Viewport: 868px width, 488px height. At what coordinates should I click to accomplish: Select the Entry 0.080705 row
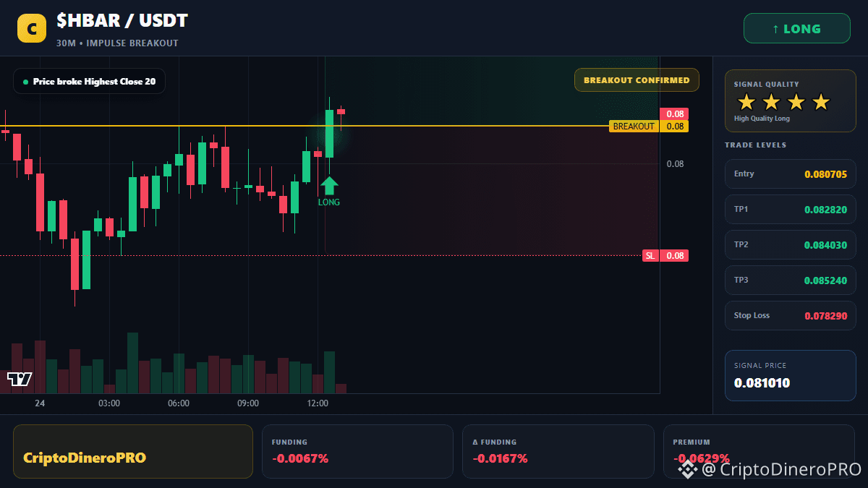pos(790,174)
